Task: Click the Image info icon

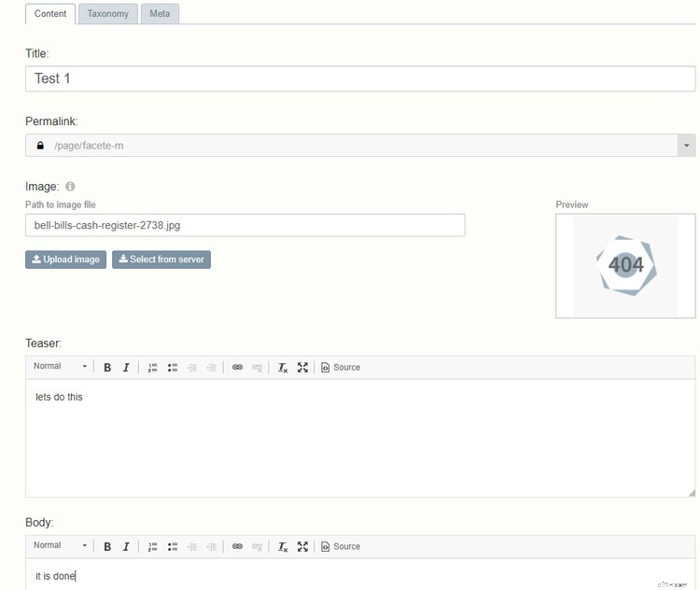Action: pyautogui.click(x=71, y=187)
